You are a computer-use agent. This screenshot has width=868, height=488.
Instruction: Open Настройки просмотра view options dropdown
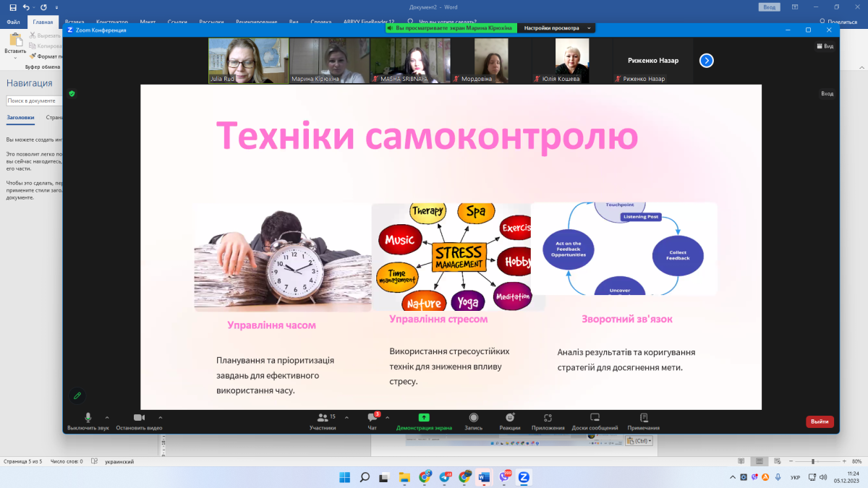556,28
